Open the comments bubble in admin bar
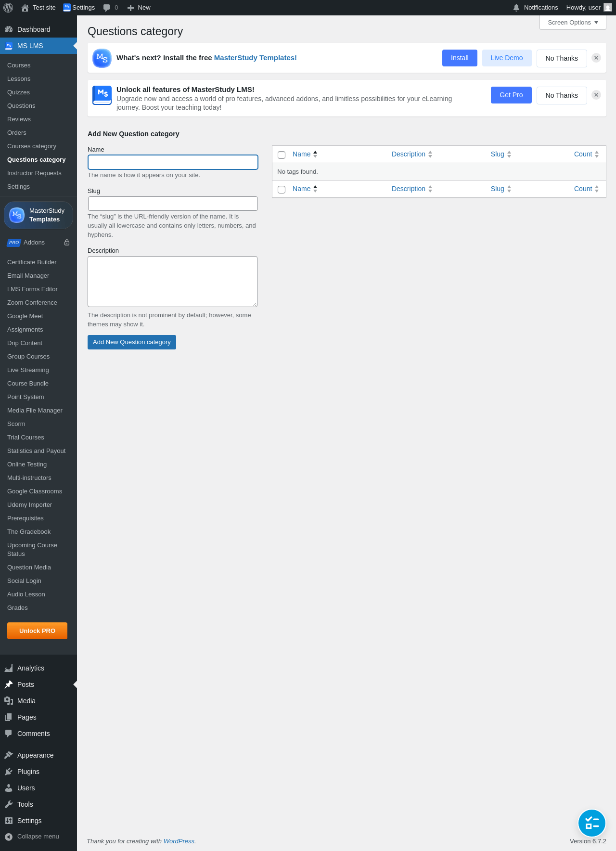This screenshot has height=851, width=616. point(111,8)
